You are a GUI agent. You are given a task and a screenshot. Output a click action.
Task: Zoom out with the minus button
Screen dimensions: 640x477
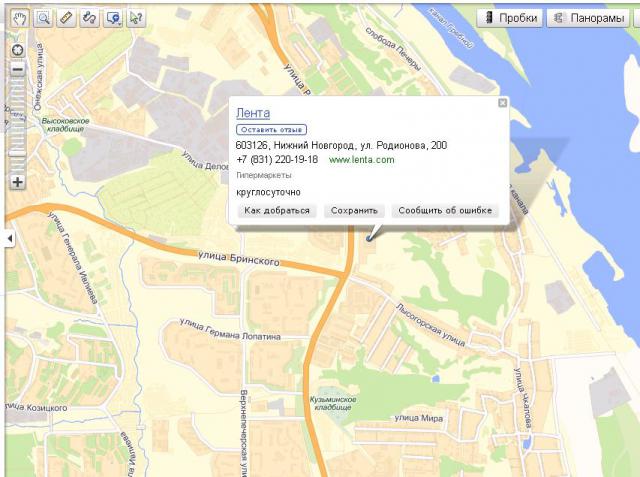[17, 69]
